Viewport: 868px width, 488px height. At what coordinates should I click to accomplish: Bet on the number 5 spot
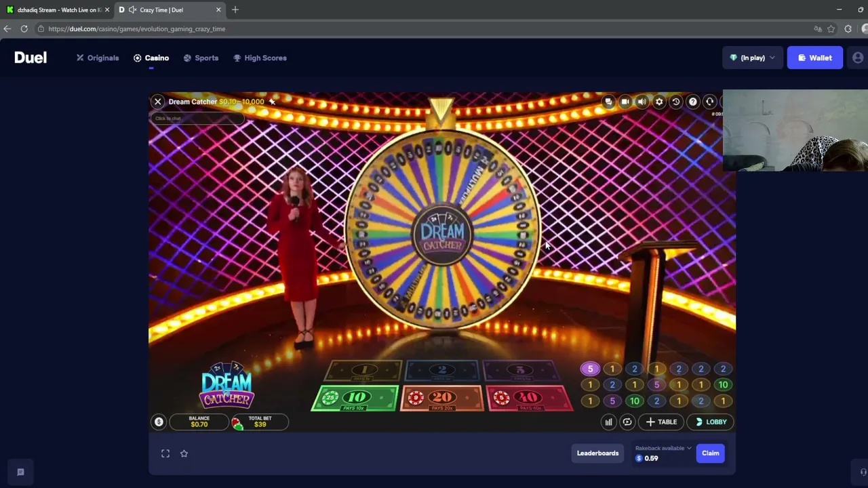tap(520, 370)
